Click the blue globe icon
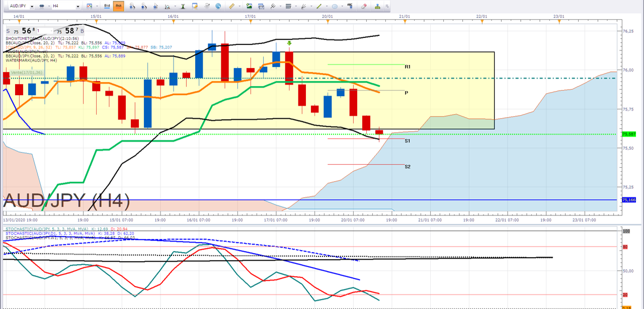The width and height of the screenshot is (644, 309). [x=218, y=6]
